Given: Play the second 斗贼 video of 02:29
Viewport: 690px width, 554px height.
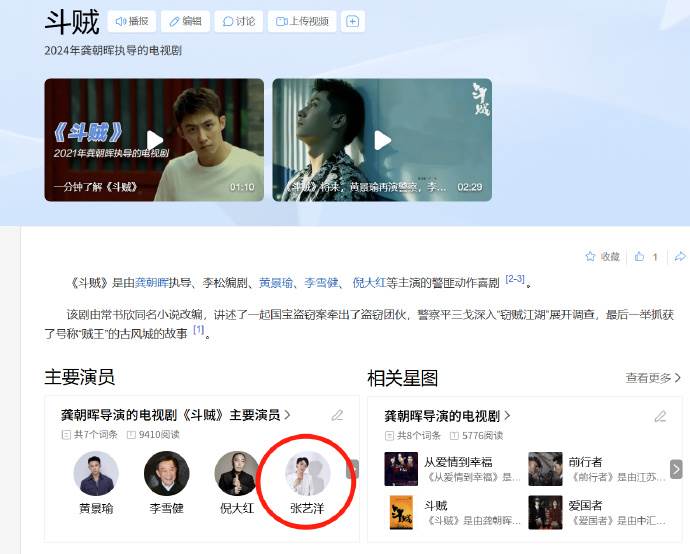Looking at the screenshot, I should pos(382,140).
